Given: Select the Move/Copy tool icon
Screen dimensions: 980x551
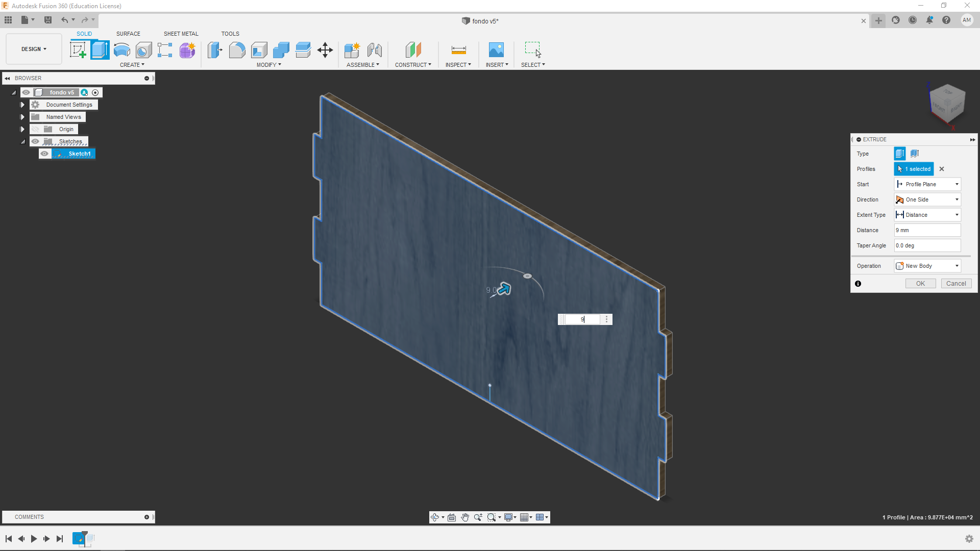Looking at the screenshot, I should click(325, 50).
